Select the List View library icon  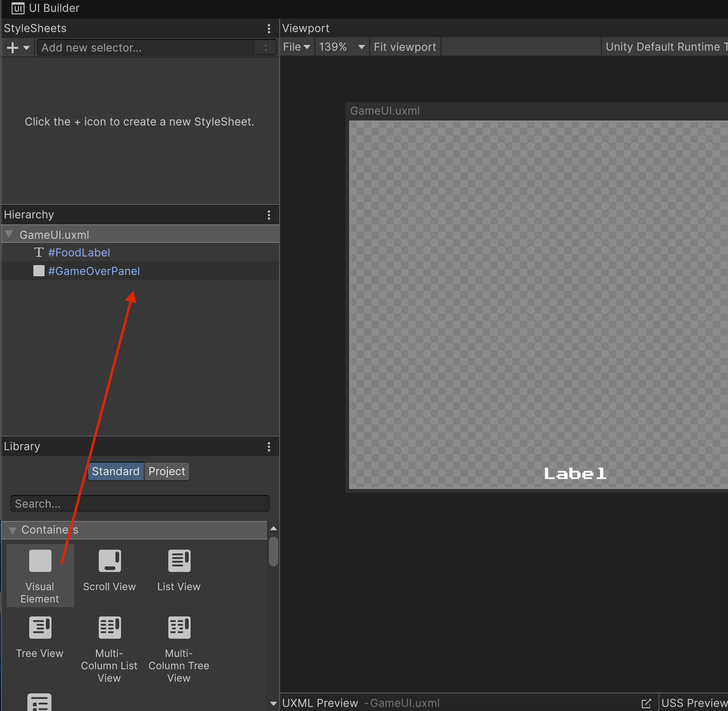(x=179, y=561)
